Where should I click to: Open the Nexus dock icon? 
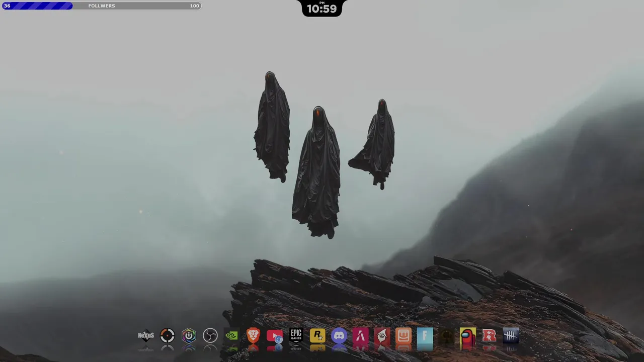146,335
